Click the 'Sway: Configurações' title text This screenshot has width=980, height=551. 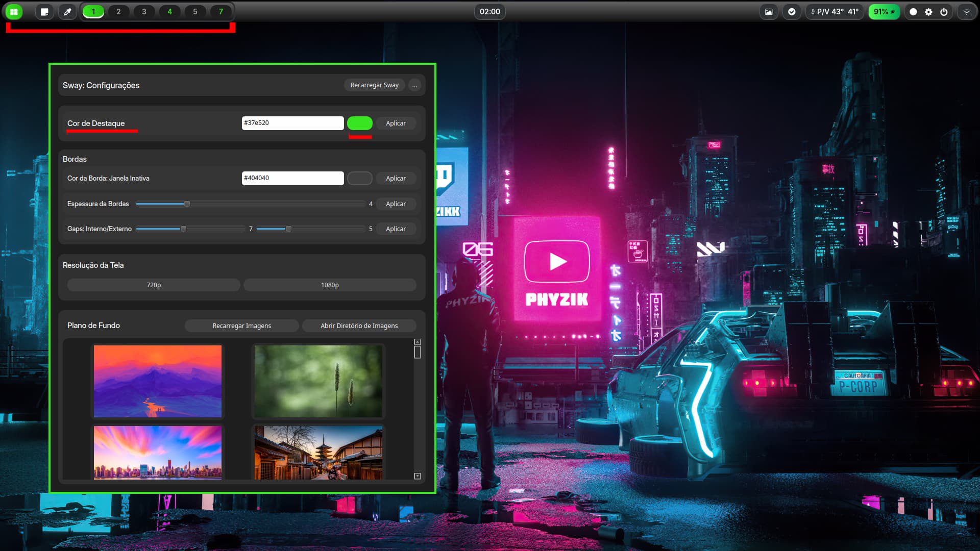pyautogui.click(x=101, y=85)
